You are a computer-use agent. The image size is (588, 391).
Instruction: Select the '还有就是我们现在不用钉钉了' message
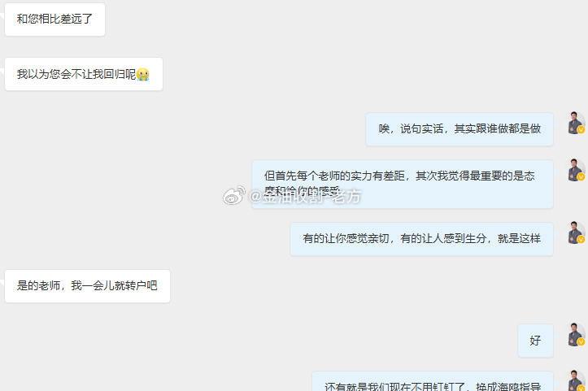pos(433,381)
